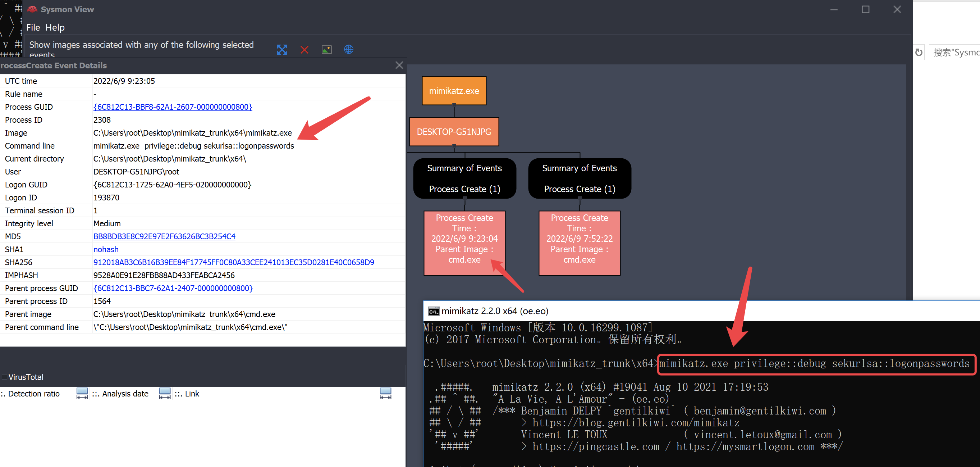Click the MD5 hash link
Screen dimensions: 980x467
tap(164, 236)
